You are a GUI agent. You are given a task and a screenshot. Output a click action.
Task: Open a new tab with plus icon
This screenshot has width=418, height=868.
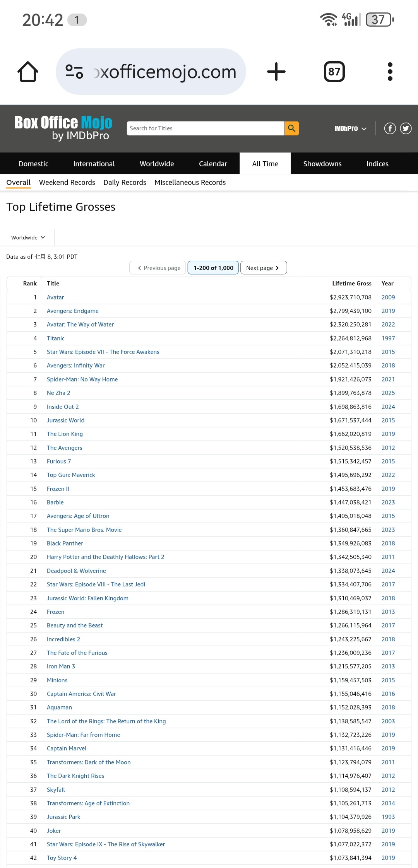point(276,72)
